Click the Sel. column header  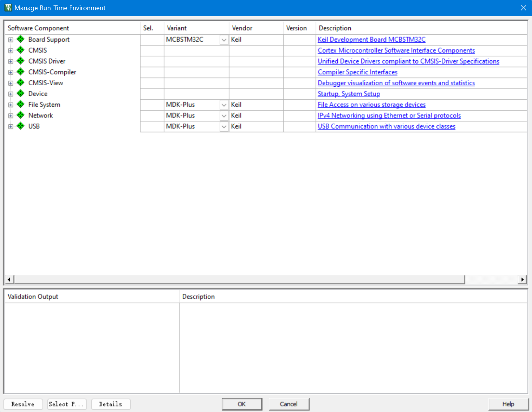pos(152,28)
